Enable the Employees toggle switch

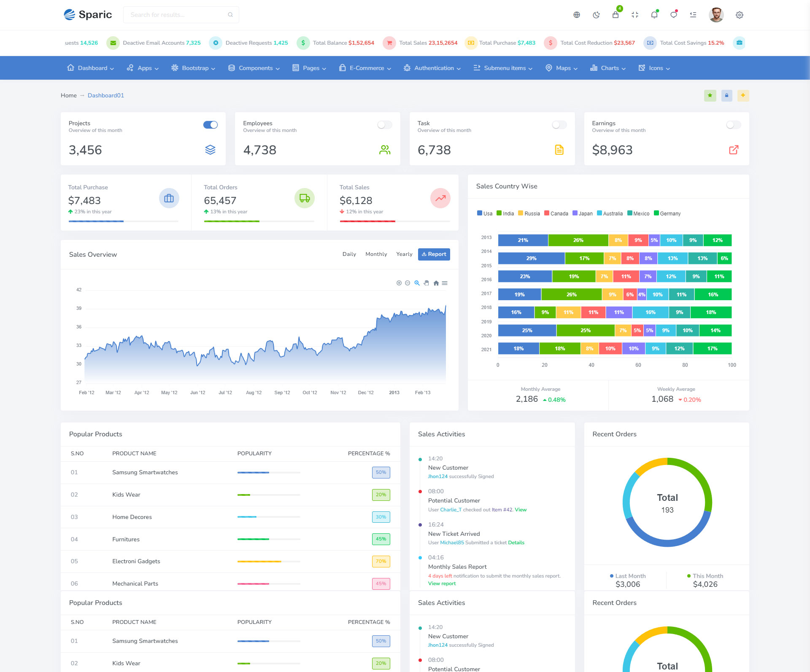[x=385, y=125]
